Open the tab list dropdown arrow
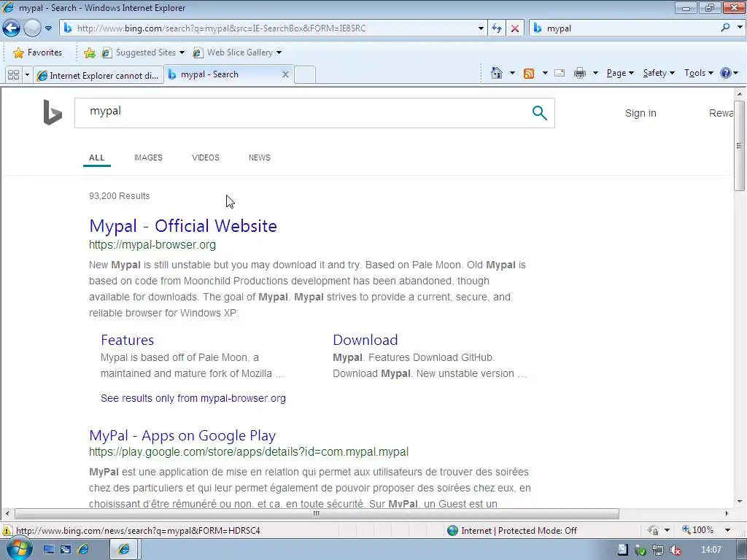747x560 pixels. pos(27,75)
